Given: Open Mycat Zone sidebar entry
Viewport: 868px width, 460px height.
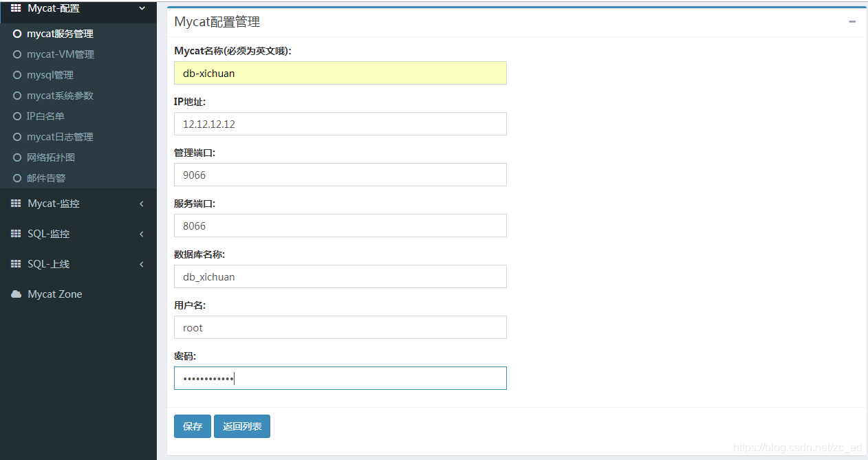Looking at the screenshot, I should (x=78, y=294).
